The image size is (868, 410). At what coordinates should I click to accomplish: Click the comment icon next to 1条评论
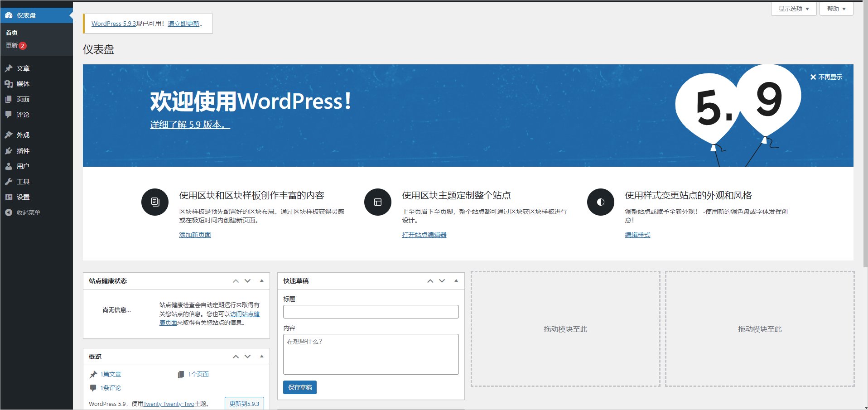pos(93,388)
